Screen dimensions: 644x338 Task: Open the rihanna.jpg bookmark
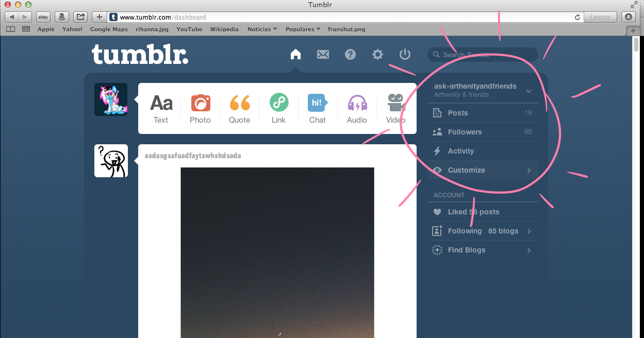click(152, 29)
